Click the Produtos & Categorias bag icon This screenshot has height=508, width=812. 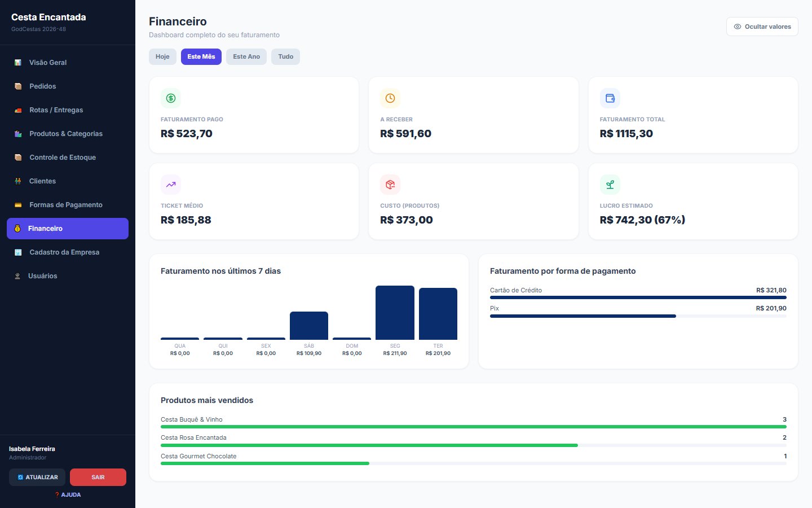point(18,134)
